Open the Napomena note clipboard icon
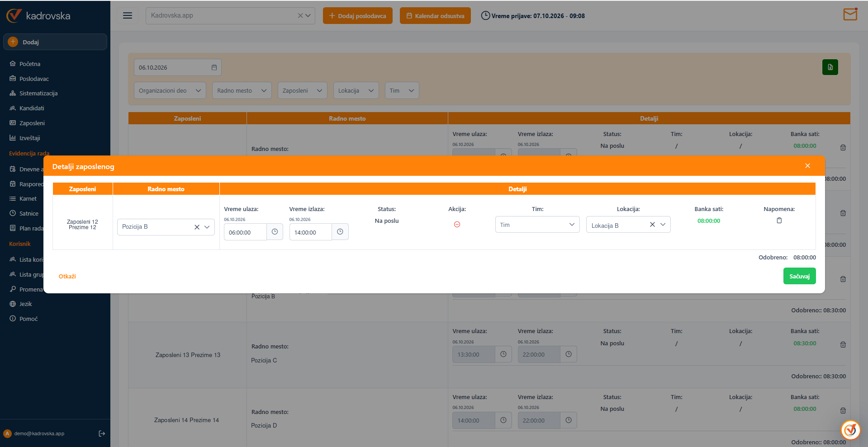The image size is (868, 447). pyautogui.click(x=779, y=221)
